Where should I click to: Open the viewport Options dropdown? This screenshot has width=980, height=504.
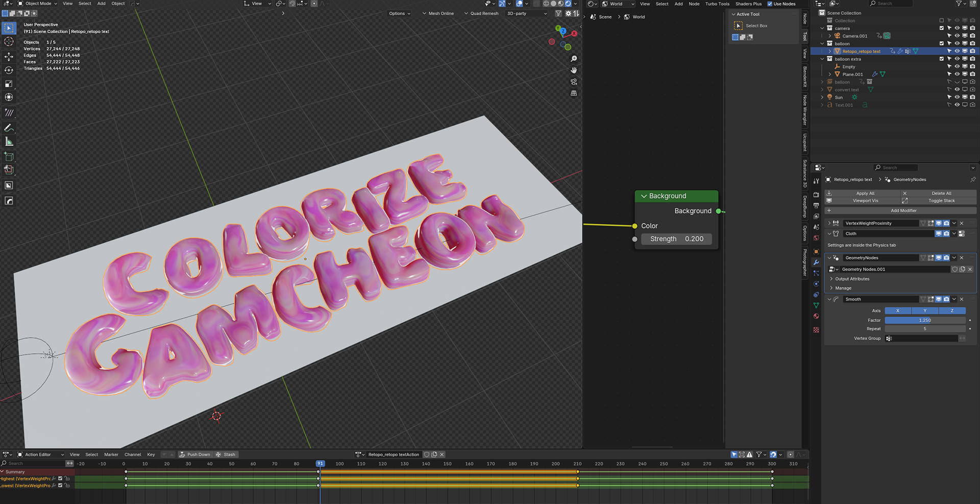coord(400,13)
